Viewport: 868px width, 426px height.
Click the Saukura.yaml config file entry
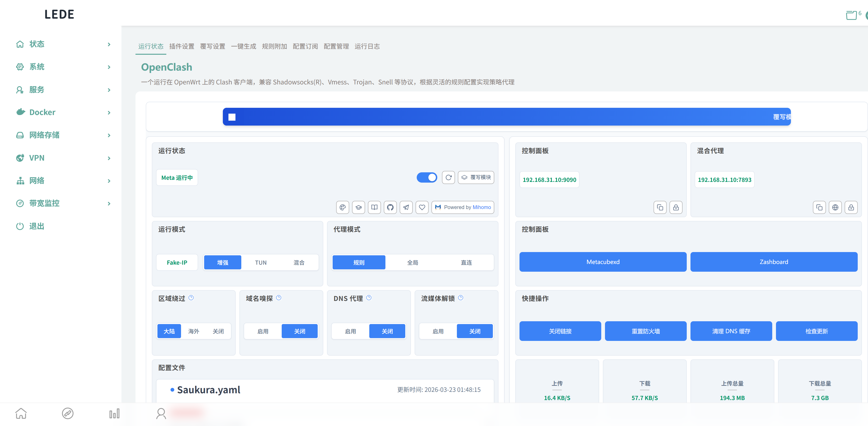pos(208,390)
